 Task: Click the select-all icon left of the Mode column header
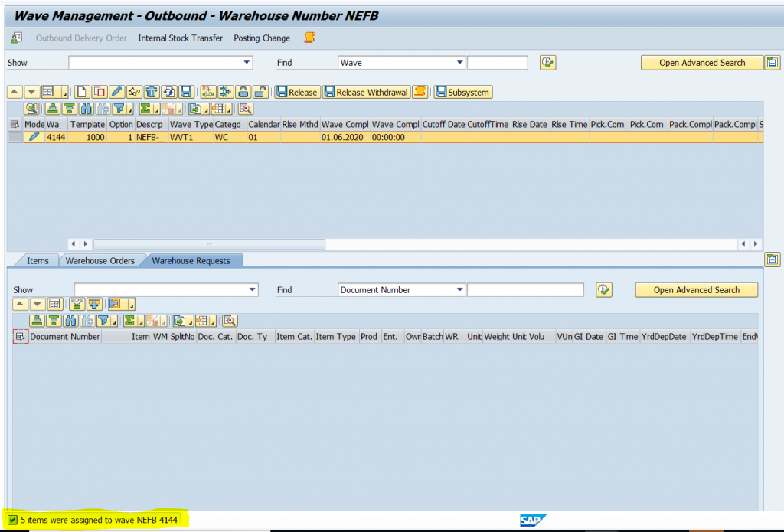15,125
